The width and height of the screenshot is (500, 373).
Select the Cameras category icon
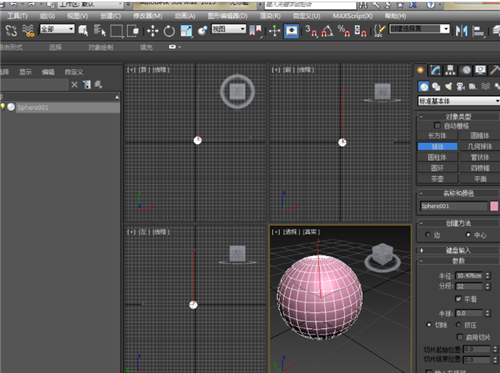pos(461,87)
